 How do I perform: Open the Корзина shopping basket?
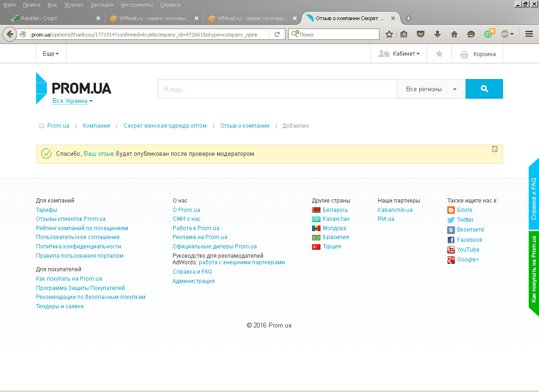point(477,54)
